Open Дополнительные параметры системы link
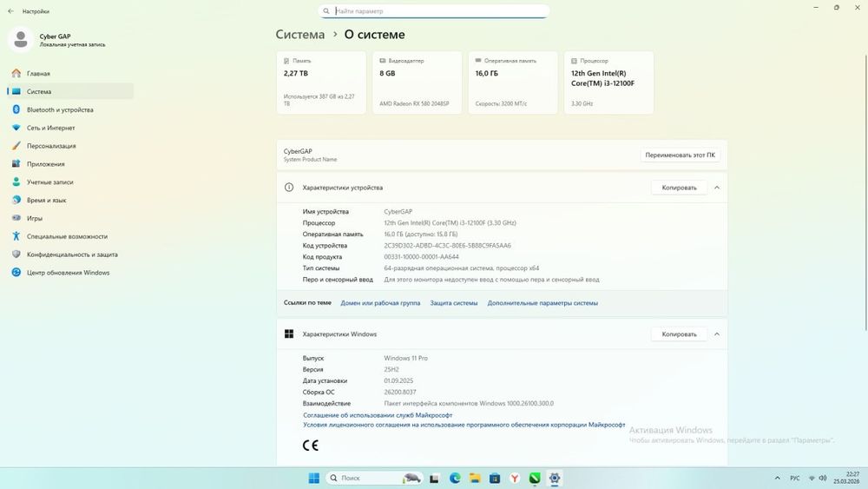This screenshot has width=868, height=489. (x=542, y=303)
